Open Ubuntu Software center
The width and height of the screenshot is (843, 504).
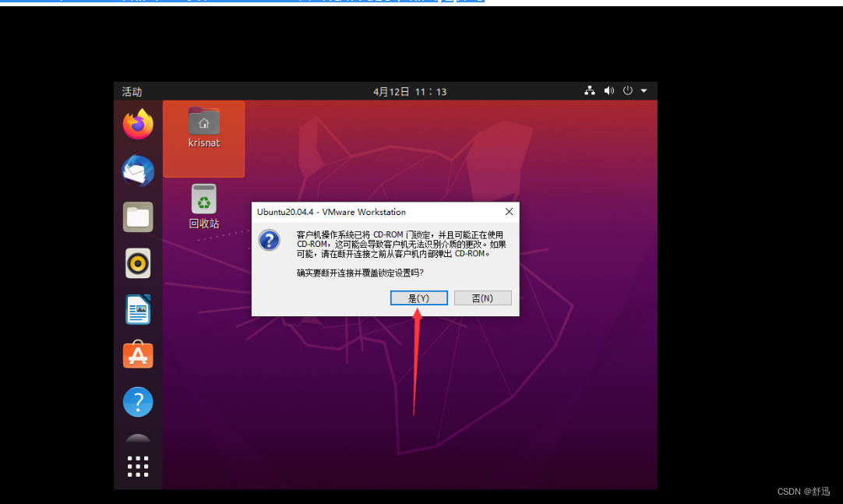coord(138,355)
